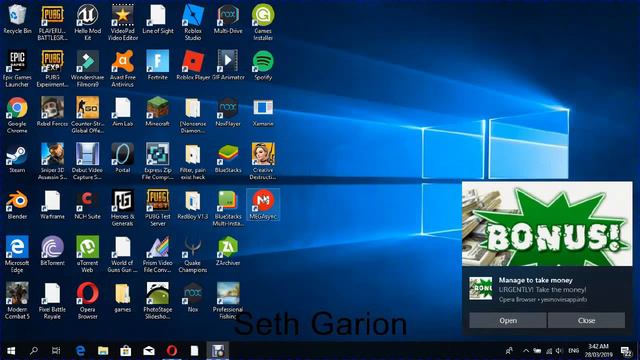This screenshot has height=360, width=640.
Task: Launch Heroes & Generals shortcut
Action: tap(122, 208)
